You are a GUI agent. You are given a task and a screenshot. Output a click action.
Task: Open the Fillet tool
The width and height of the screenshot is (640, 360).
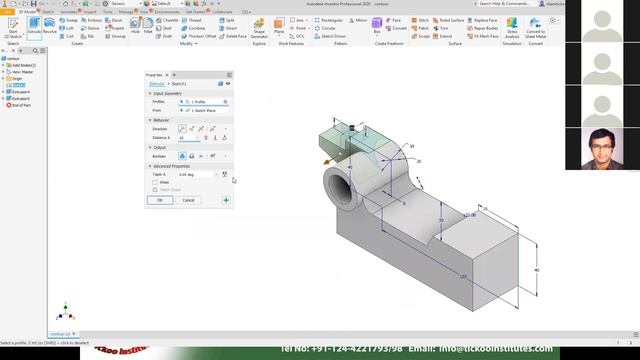pyautogui.click(x=148, y=26)
